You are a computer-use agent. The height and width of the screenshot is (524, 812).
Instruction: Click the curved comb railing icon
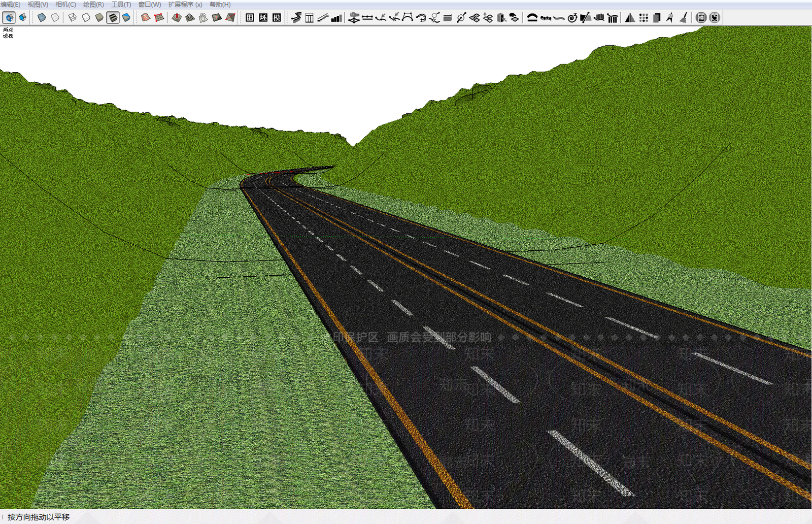[x=599, y=18]
